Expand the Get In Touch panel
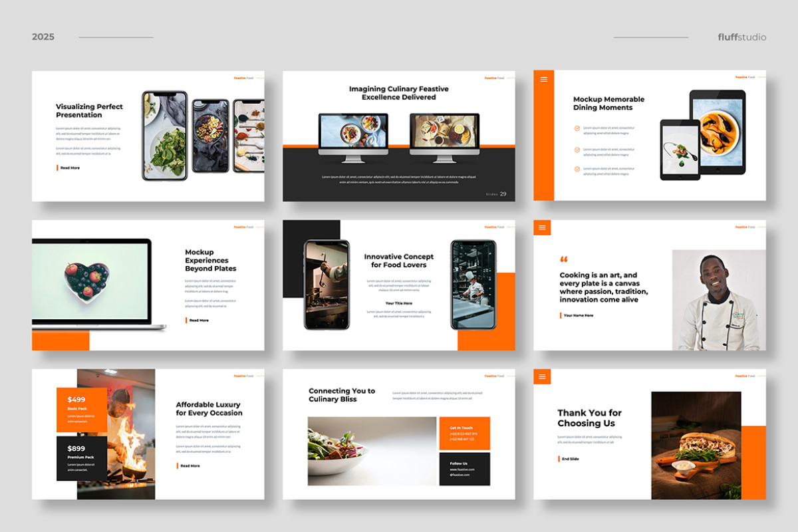Screen dimensions: 798x532 click(465, 432)
